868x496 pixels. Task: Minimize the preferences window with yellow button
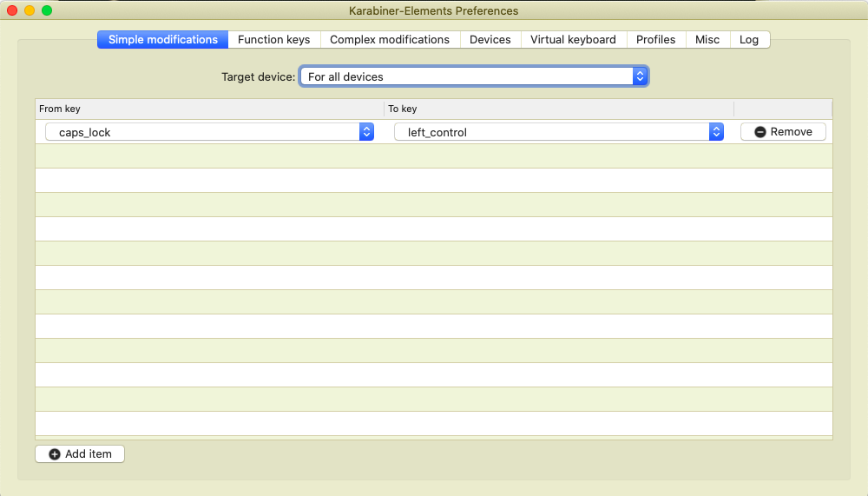pos(30,10)
